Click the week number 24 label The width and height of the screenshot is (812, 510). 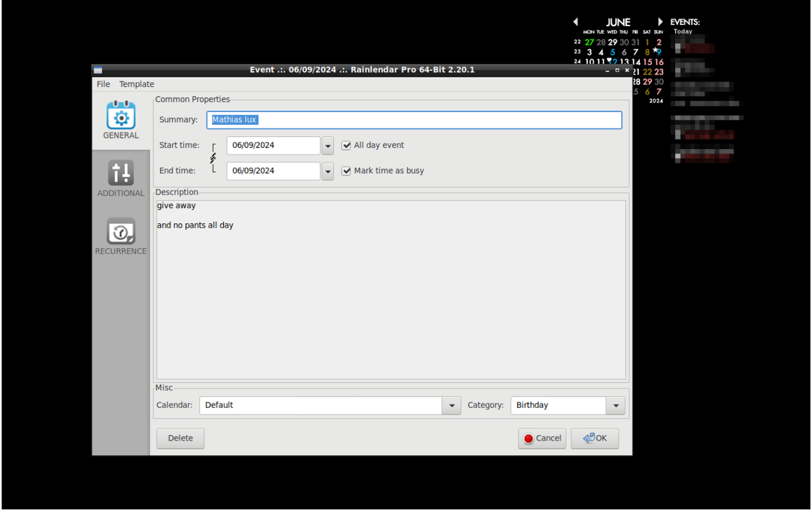point(577,62)
